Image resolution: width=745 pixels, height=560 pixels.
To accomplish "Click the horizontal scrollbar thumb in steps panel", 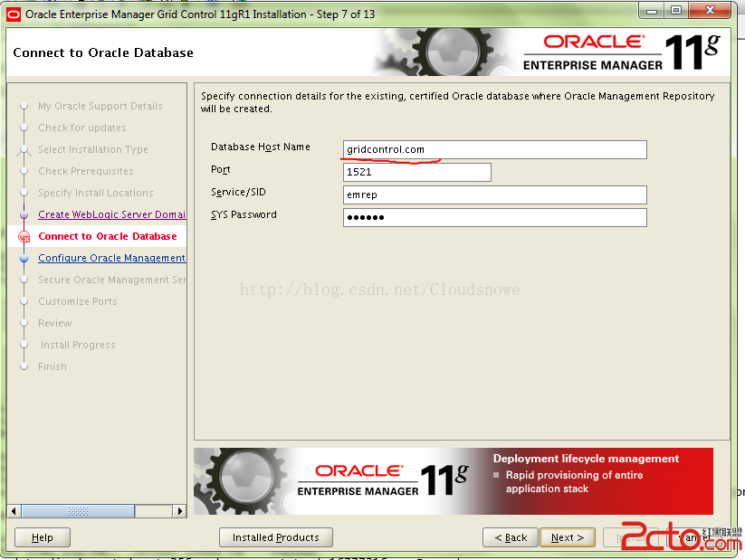I will click(78, 511).
